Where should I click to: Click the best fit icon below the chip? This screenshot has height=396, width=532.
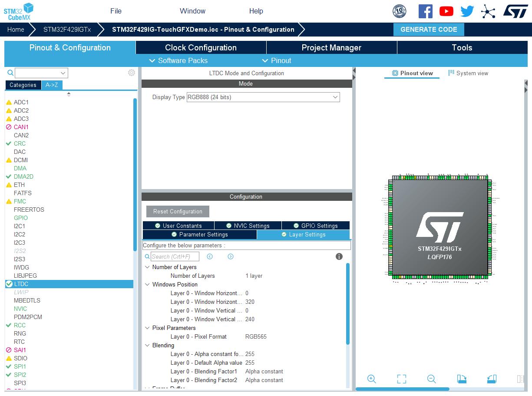pos(402,379)
